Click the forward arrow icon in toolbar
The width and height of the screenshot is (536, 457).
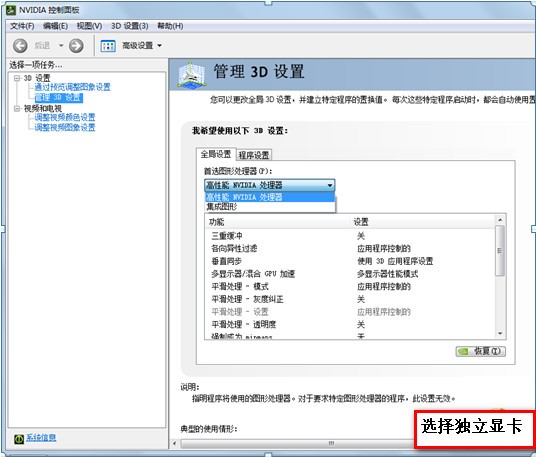[76, 45]
